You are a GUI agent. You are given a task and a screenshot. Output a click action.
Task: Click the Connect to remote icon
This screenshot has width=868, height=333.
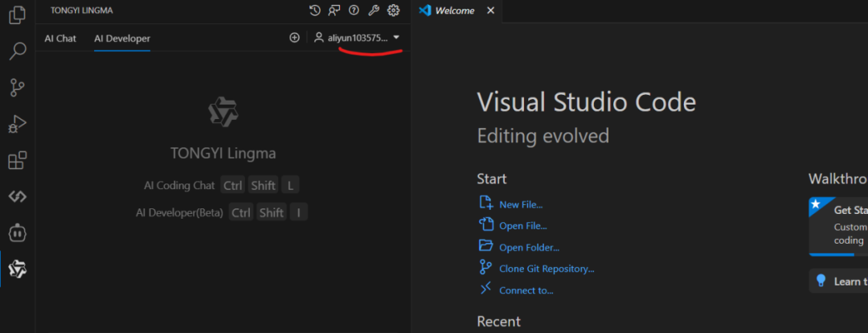tap(485, 288)
